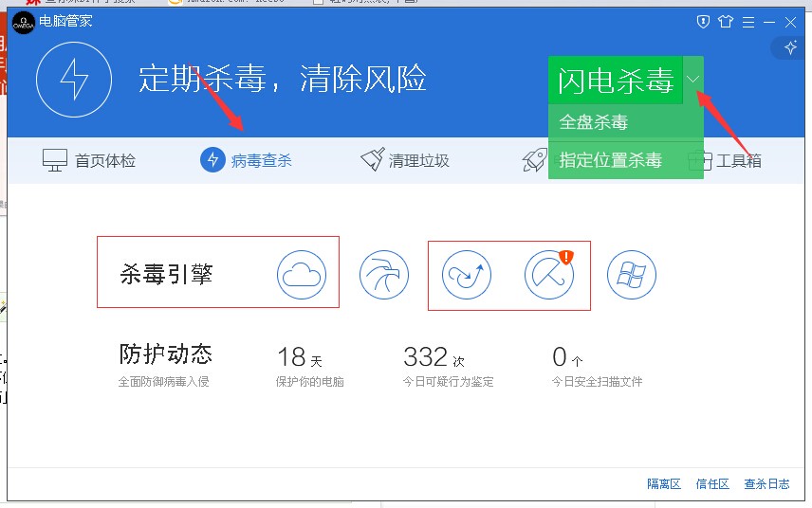The width and height of the screenshot is (812, 508).
Task: Minimize the 电脑管家 window
Action: click(x=769, y=22)
